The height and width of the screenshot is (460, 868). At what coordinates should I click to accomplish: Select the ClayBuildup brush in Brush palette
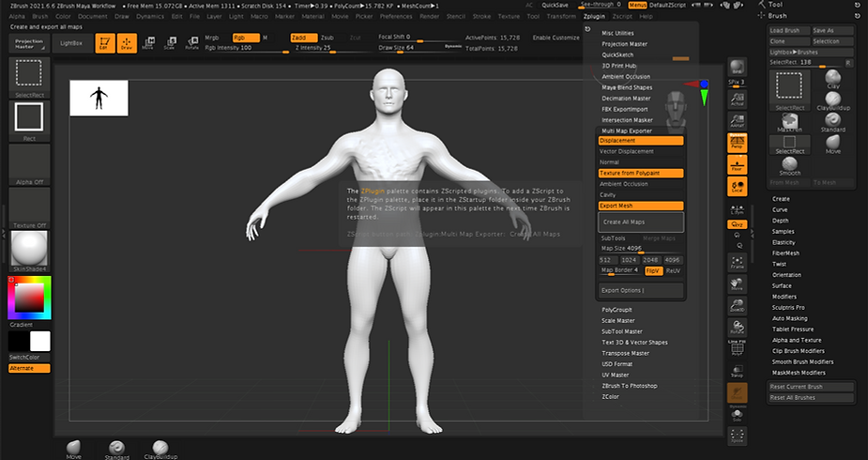[x=833, y=101]
